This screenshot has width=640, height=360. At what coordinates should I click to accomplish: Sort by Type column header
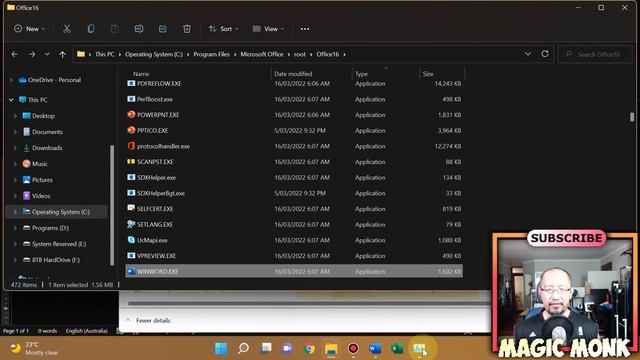361,74
